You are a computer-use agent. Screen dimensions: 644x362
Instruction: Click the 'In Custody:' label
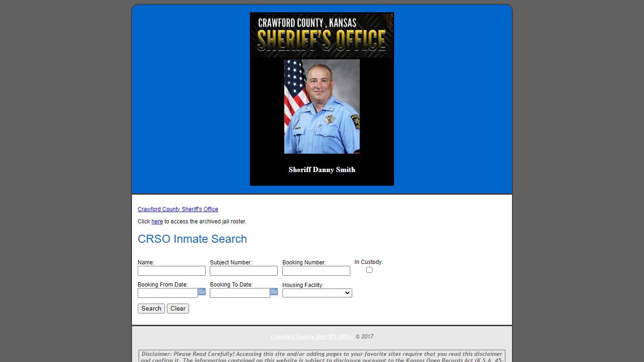click(x=369, y=262)
